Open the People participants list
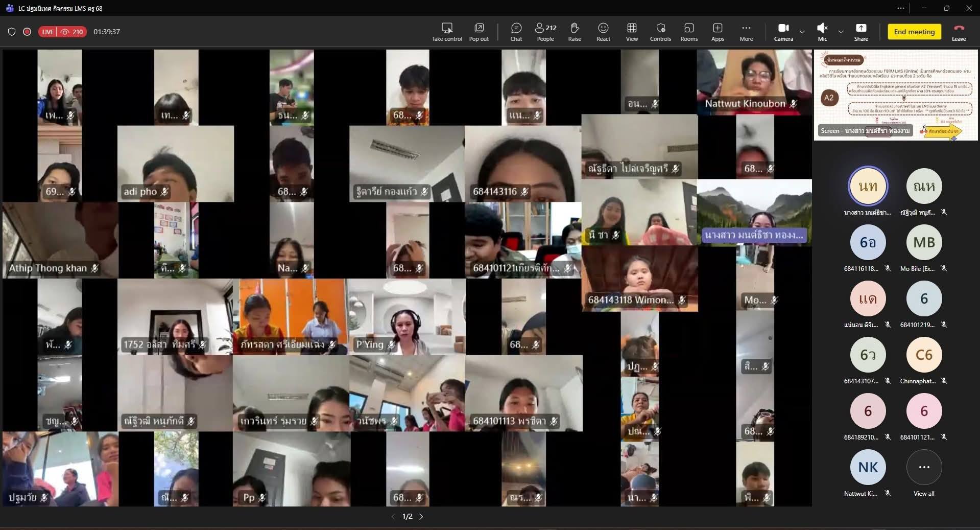This screenshot has height=530, width=980. point(545,31)
